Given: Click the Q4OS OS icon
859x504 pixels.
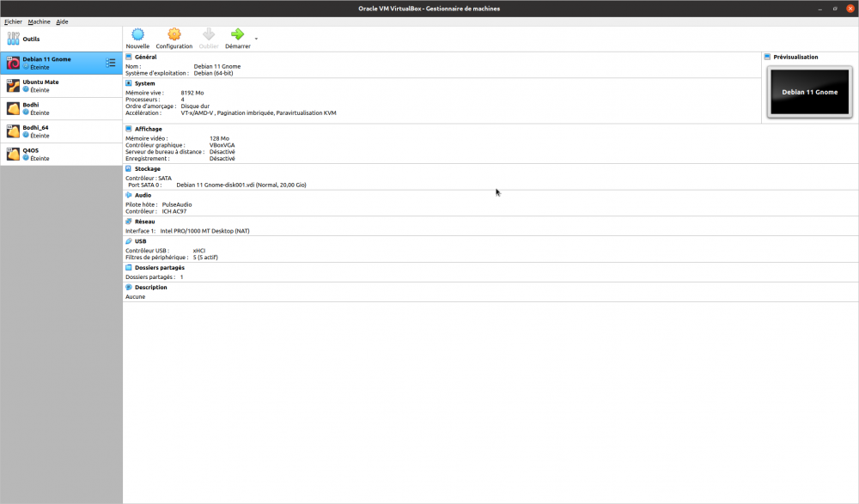Looking at the screenshot, I should (x=13, y=154).
